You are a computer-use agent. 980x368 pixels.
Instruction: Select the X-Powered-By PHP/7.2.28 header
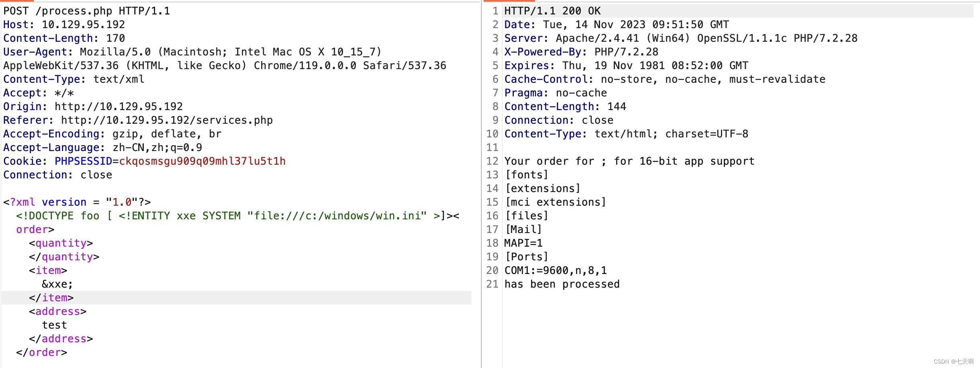point(582,52)
